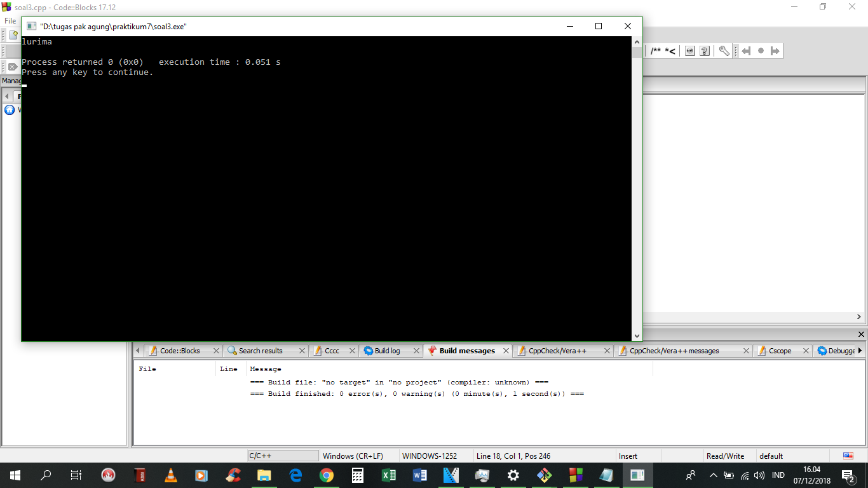
Task: Insert a Doxygen block comment (/**)
Action: point(655,51)
